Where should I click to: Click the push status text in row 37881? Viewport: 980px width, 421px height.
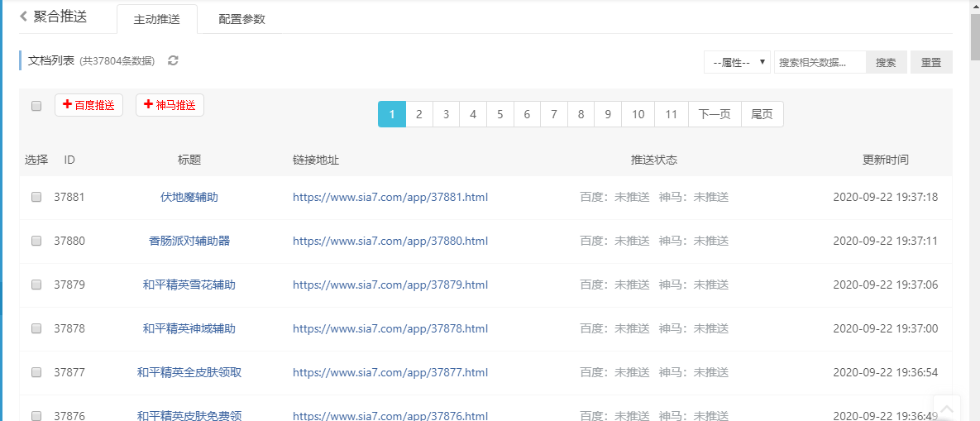[654, 197]
